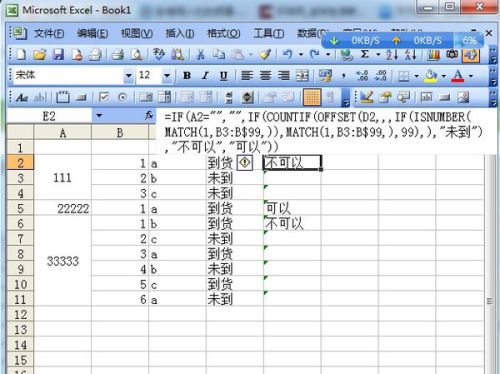Select column A header
Viewport: 500px width, 374px height.
tap(62, 133)
